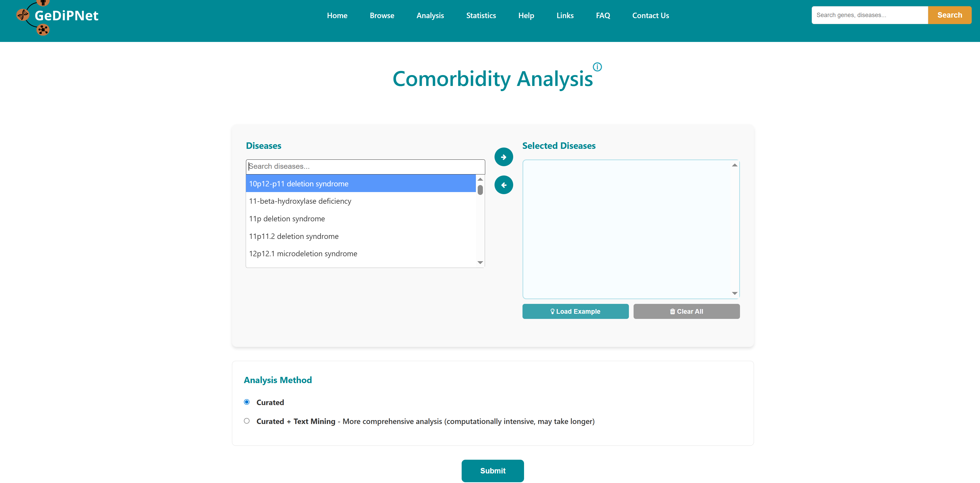Open the Analysis menu
Image resolution: width=980 pixels, height=483 pixels.
(430, 16)
